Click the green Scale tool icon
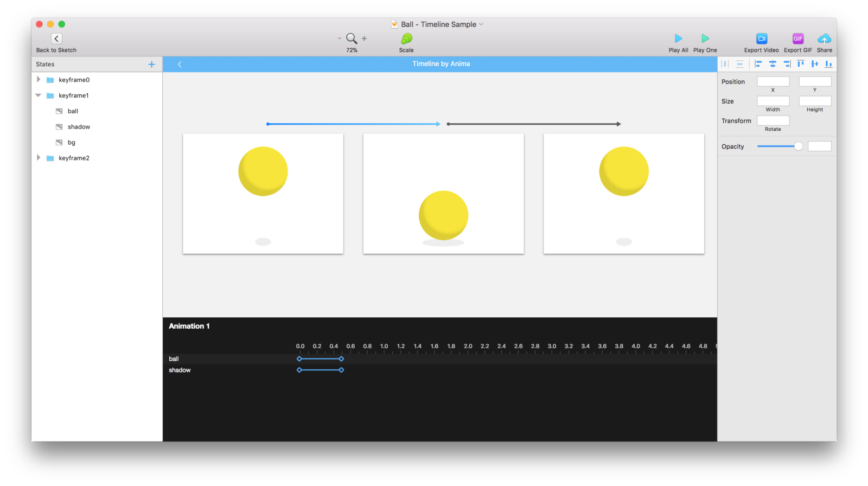Image resolution: width=868 pixels, height=486 pixels. pyautogui.click(x=406, y=39)
